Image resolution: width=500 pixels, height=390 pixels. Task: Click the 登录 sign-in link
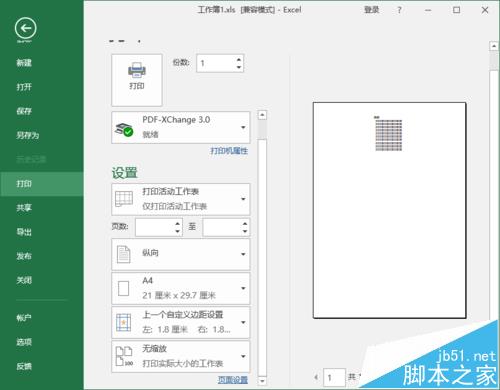pyautogui.click(x=372, y=10)
